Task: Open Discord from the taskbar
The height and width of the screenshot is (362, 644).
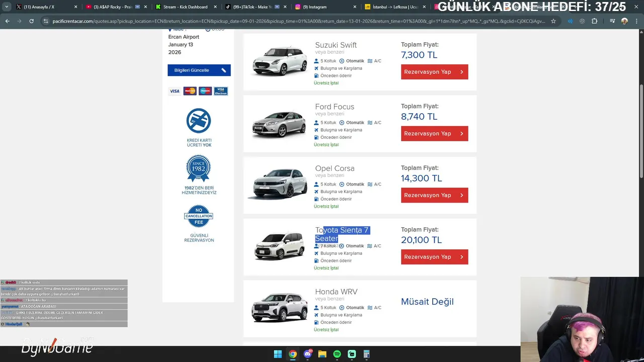Action: (307, 354)
